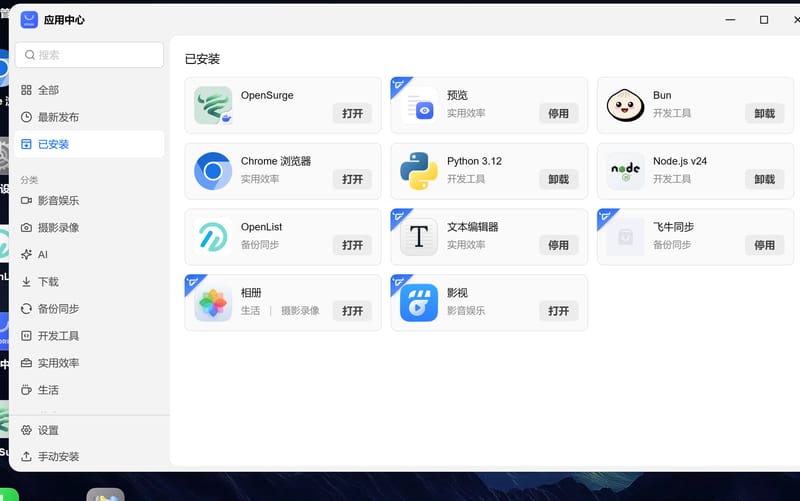Image resolution: width=800 pixels, height=501 pixels.
Task: Uninstall Node.js v24 with 卸载 button
Action: tap(765, 179)
